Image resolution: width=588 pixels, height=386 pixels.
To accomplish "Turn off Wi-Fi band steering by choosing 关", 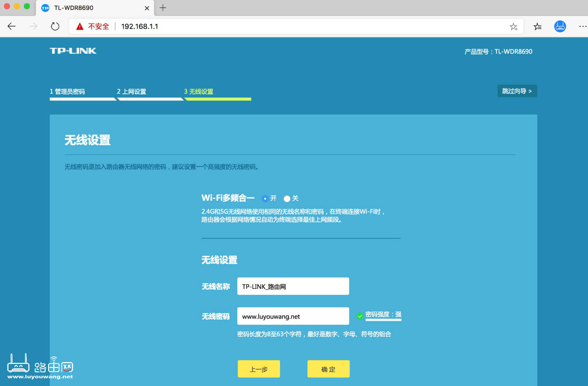I will 287,198.
